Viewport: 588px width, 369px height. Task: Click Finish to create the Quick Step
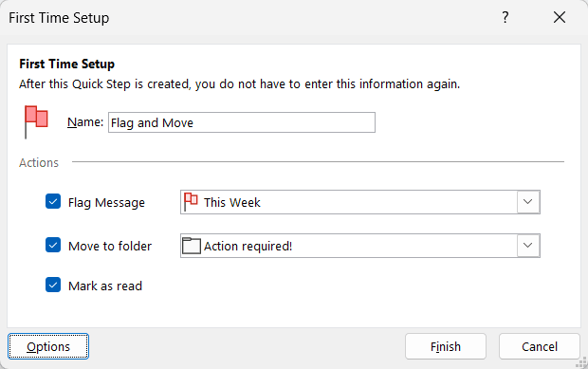coord(446,346)
